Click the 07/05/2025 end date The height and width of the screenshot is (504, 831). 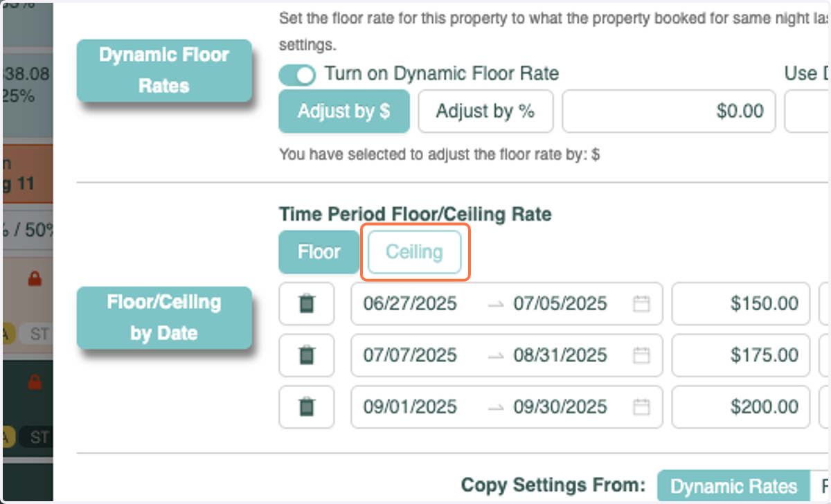(x=560, y=303)
